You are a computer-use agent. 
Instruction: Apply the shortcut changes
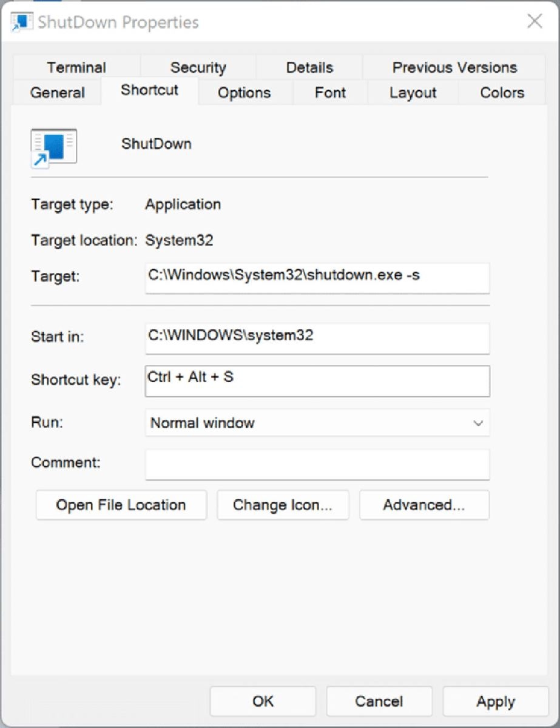(x=495, y=701)
